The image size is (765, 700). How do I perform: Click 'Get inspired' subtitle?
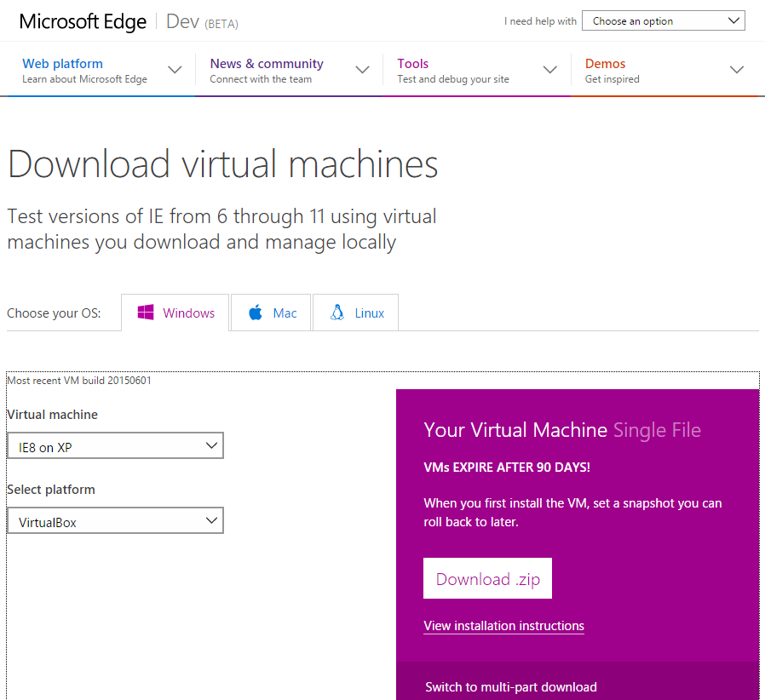(x=612, y=79)
